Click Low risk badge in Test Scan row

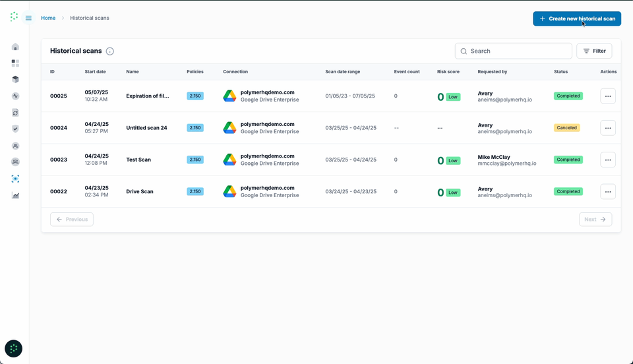pos(453,161)
